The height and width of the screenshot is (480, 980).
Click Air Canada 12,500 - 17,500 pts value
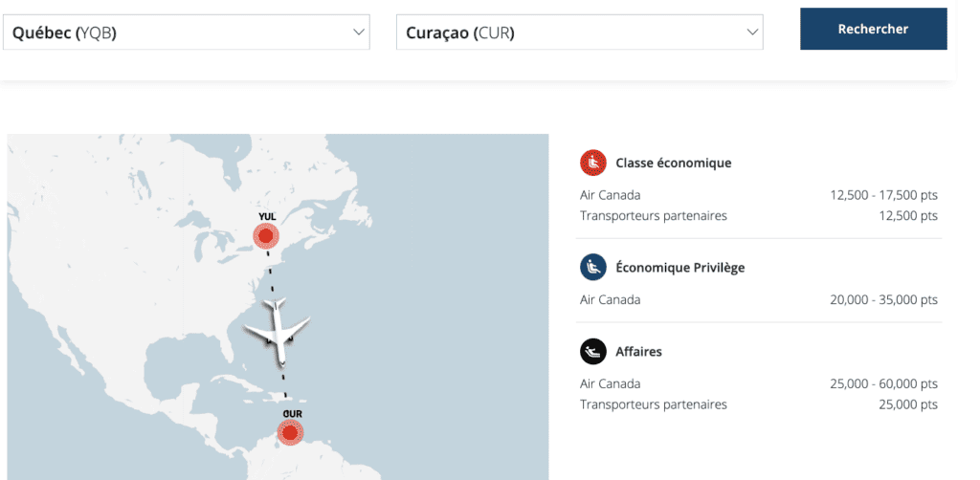pos(883,195)
